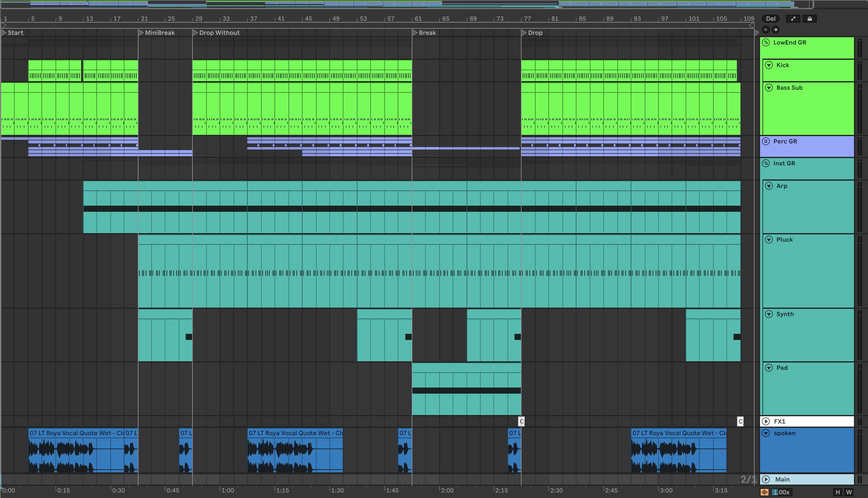Click the orange waveform icon button
This screenshot has height=498, width=868.
pos(764,492)
